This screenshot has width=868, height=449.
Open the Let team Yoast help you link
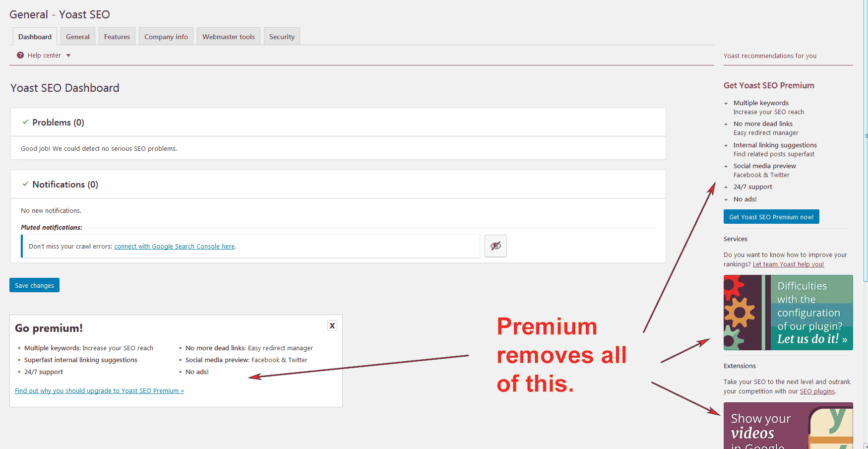[x=788, y=264]
